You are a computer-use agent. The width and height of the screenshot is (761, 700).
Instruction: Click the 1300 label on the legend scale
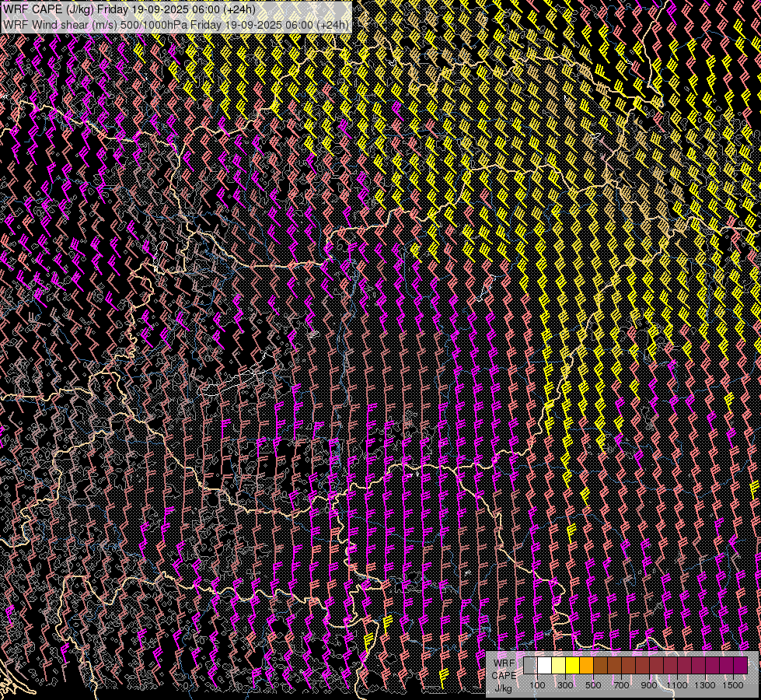click(x=705, y=685)
